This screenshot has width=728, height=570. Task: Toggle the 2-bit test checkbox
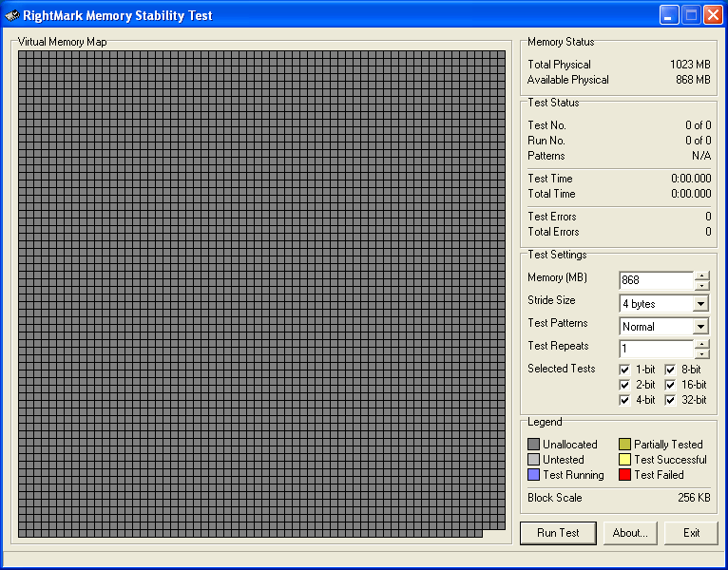click(x=624, y=386)
